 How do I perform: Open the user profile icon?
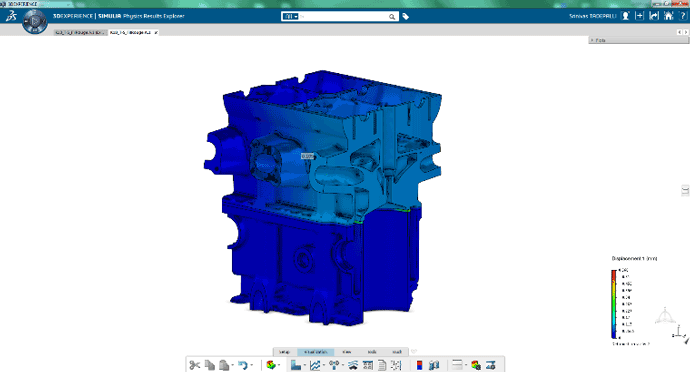(x=625, y=16)
